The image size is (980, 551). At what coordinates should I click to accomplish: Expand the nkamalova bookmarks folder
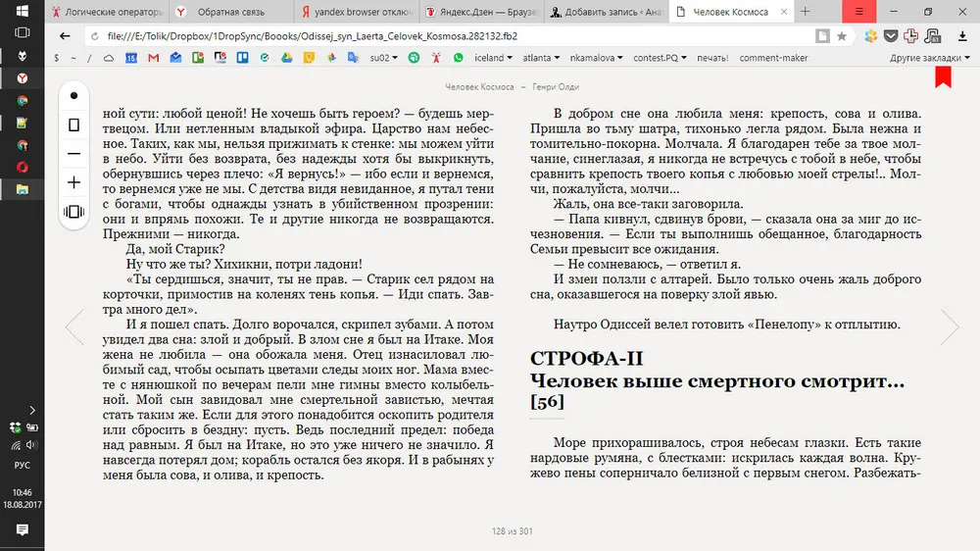596,58
